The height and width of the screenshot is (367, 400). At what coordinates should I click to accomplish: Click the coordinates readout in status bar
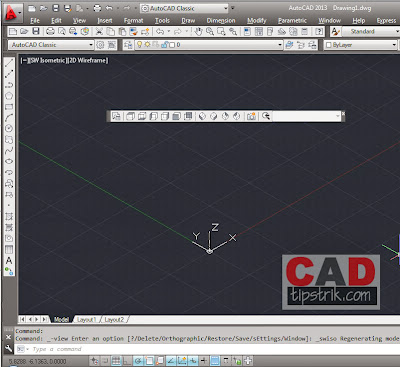(37, 361)
